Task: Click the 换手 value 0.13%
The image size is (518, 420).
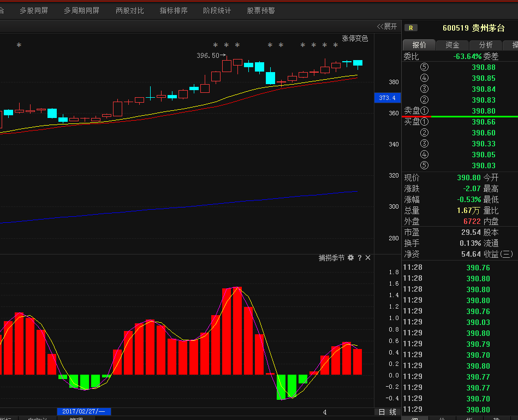Action: click(x=470, y=243)
